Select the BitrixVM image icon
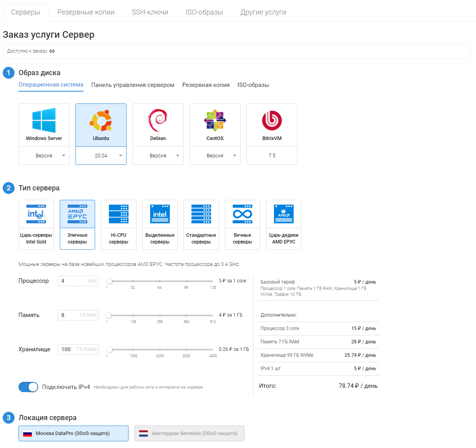The height and width of the screenshot is (448, 476). 272,120
